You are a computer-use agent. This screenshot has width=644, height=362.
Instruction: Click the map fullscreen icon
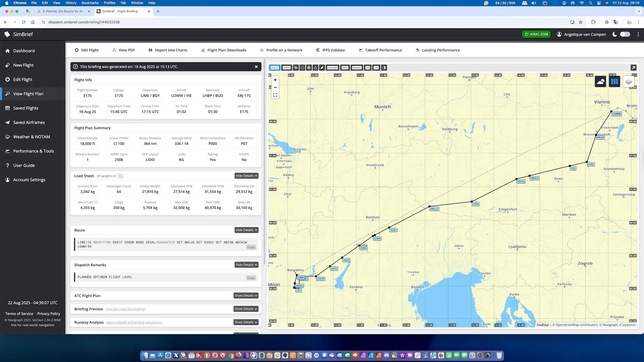275,95
